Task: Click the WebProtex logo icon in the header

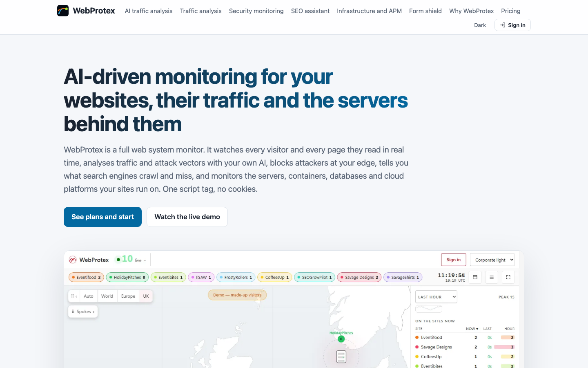Action: (63, 11)
